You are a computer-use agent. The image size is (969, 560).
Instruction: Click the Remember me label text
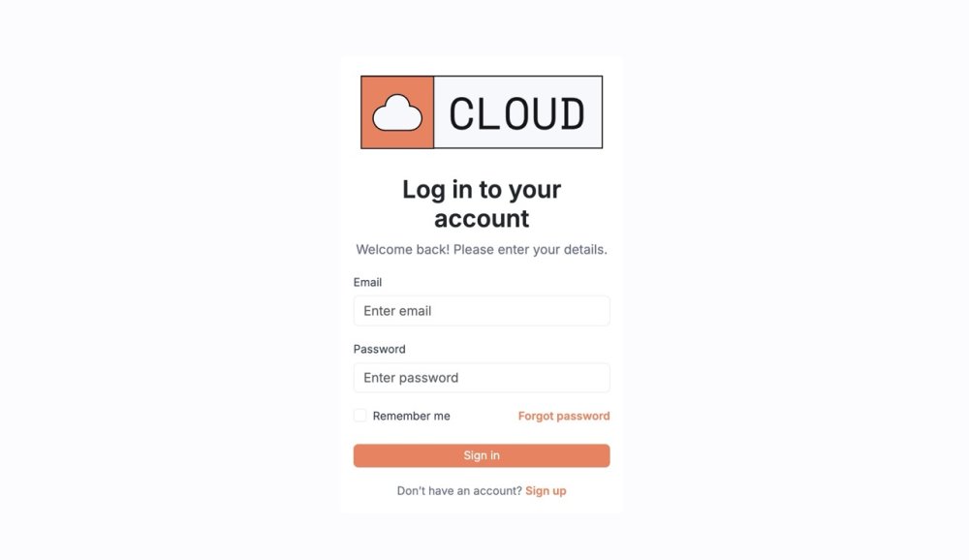(x=411, y=416)
